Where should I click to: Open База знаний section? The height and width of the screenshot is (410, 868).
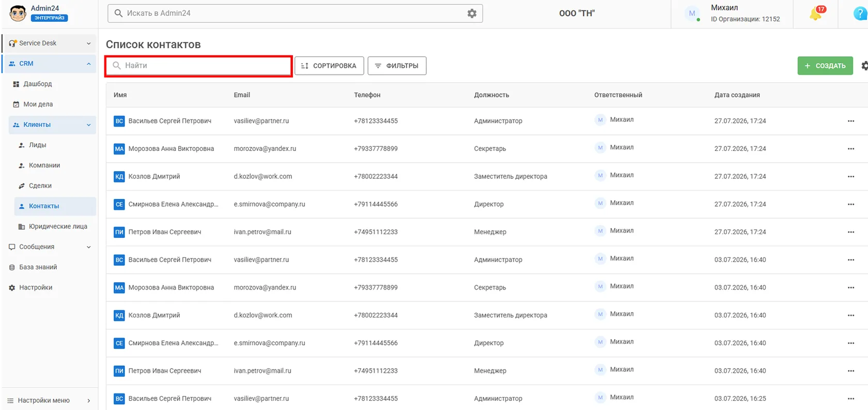38,267
